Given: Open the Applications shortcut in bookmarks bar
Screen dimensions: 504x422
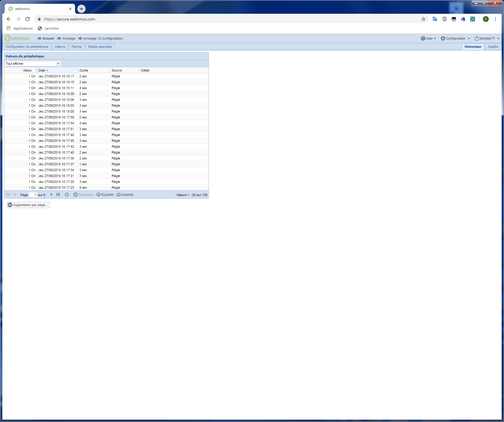Looking at the screenshot, I should coord(20,28).
